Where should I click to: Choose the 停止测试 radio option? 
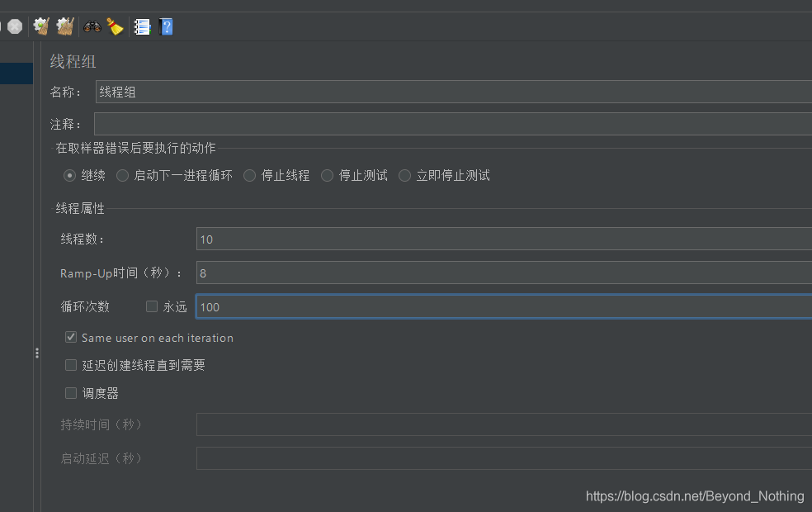[328, 176]
